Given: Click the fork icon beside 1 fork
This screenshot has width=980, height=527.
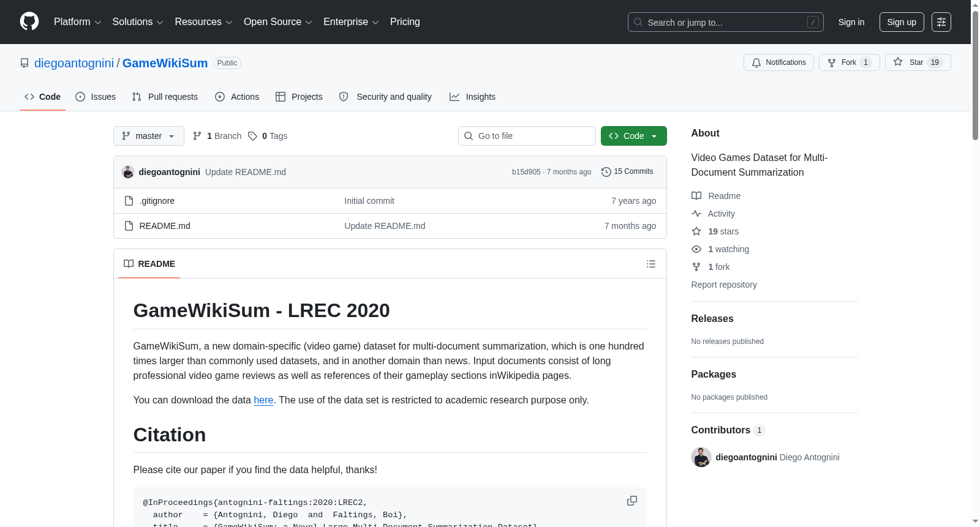Looking at the screenshot, I should point(696,267).
